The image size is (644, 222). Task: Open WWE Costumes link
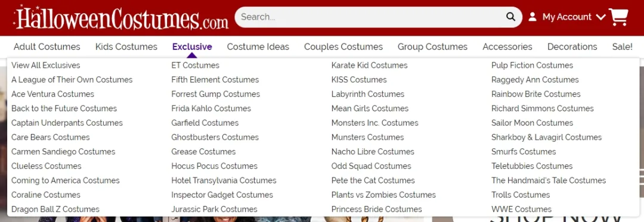point(521,209)
